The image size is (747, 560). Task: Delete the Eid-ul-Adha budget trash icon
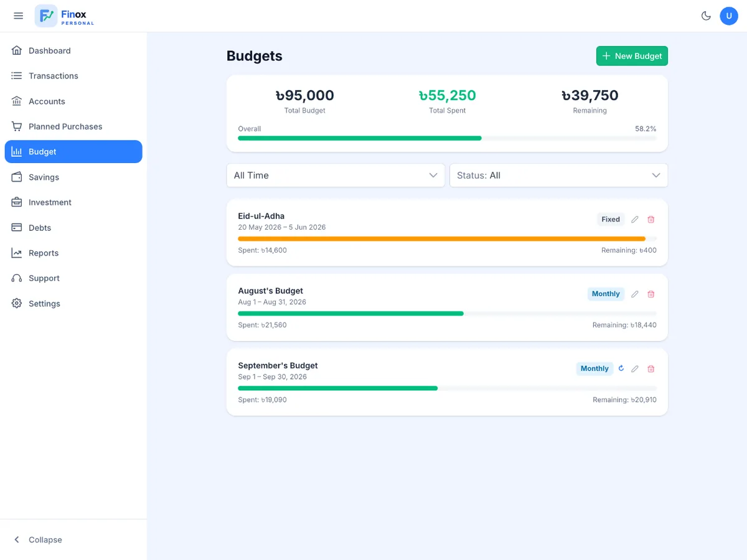point(651,219)
